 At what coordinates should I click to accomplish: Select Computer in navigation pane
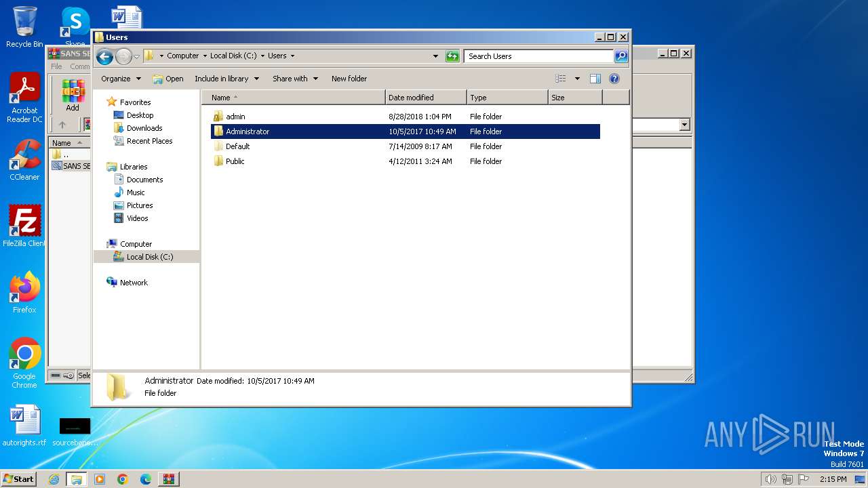pos(136,244)
